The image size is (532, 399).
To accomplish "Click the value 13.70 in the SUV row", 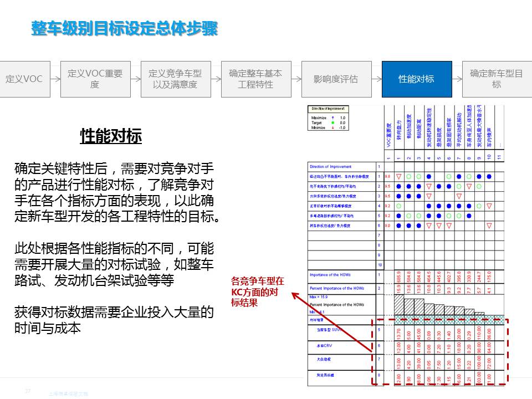I will pos(398,334).
